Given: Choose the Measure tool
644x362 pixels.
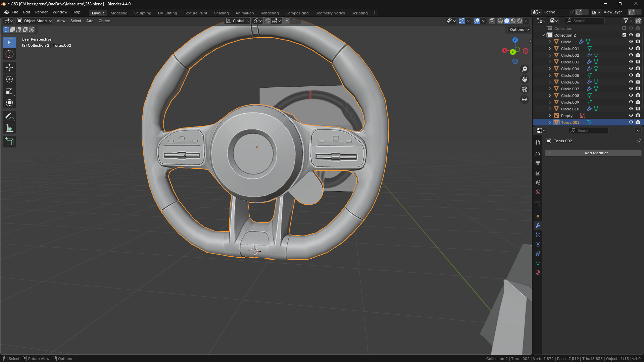Looking at the screenshot, I should [9, 128].
